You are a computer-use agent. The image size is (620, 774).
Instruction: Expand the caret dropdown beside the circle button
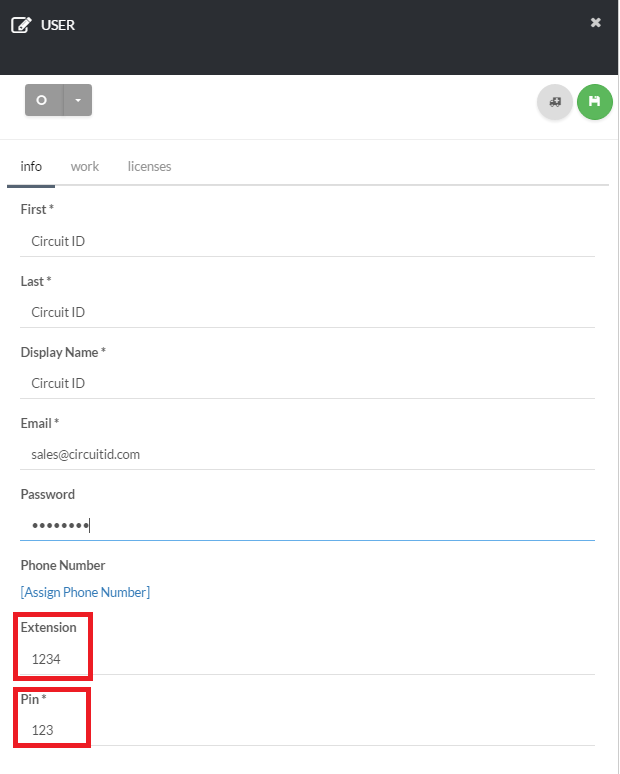78,100
